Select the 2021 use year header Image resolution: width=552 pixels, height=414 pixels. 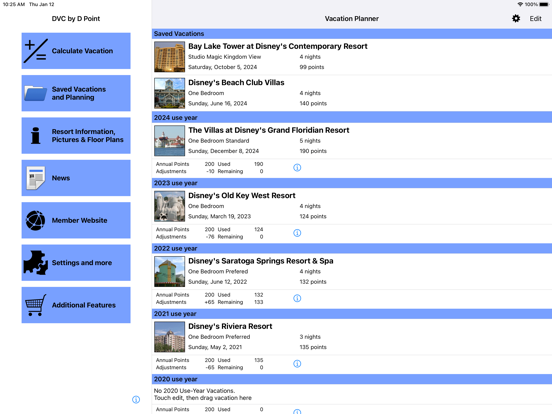point(352,314)
